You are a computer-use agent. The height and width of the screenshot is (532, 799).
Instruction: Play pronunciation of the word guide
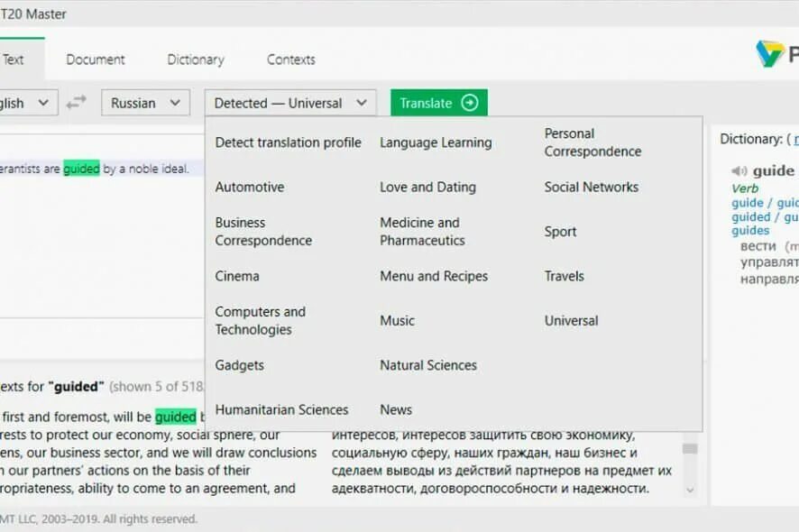(739, 170)
